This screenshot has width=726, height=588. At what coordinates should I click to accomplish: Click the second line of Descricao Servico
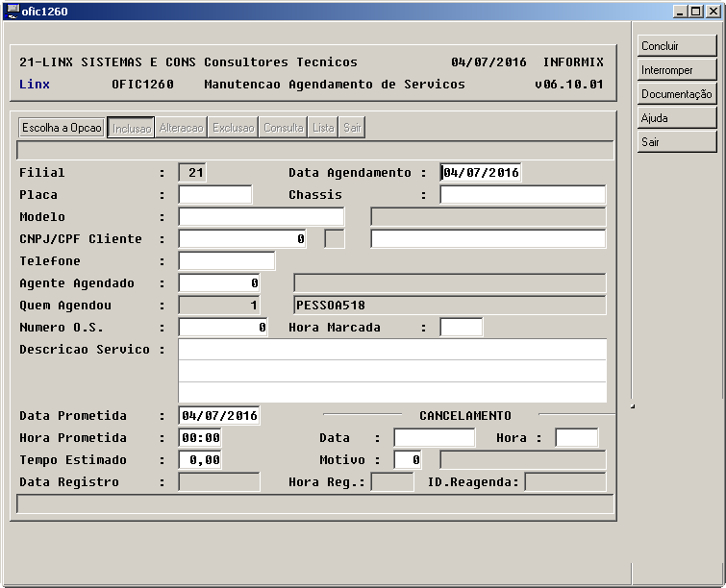(392, 371)
